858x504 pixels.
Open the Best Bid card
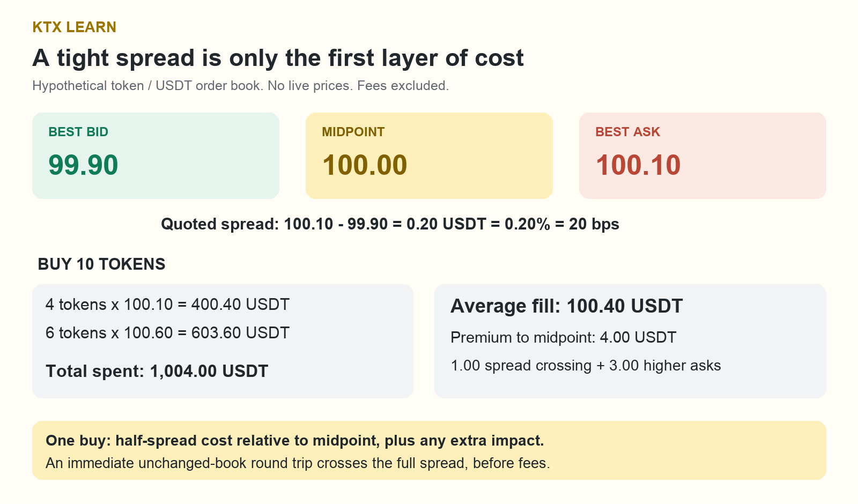point(156,155)
